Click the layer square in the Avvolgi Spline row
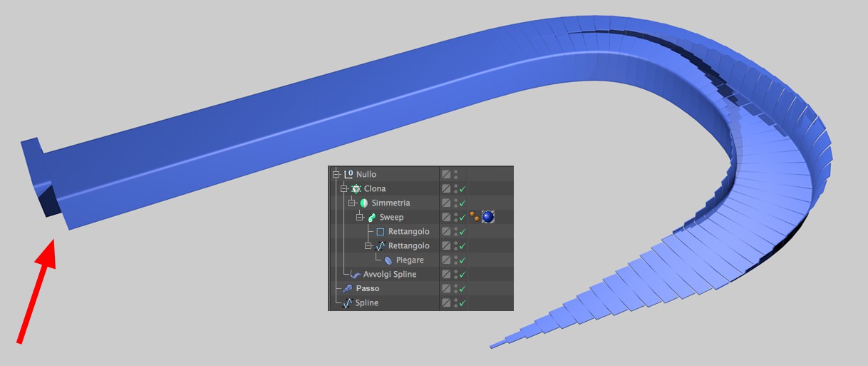 pos(446,274)
